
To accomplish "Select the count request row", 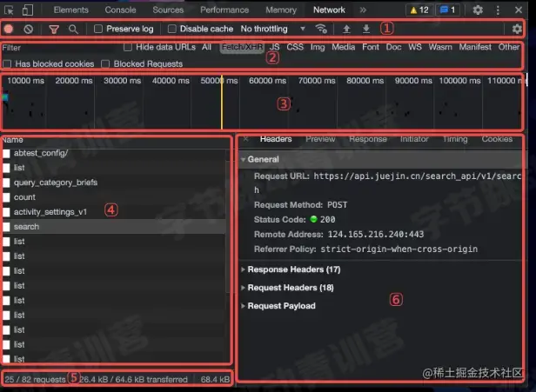I will click(114, 197).
